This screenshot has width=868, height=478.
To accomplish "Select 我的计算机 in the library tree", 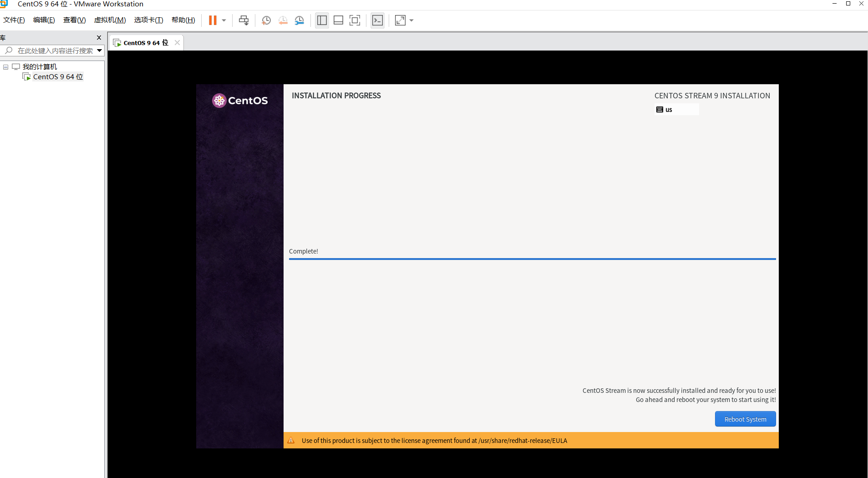I will click(40, 67).
